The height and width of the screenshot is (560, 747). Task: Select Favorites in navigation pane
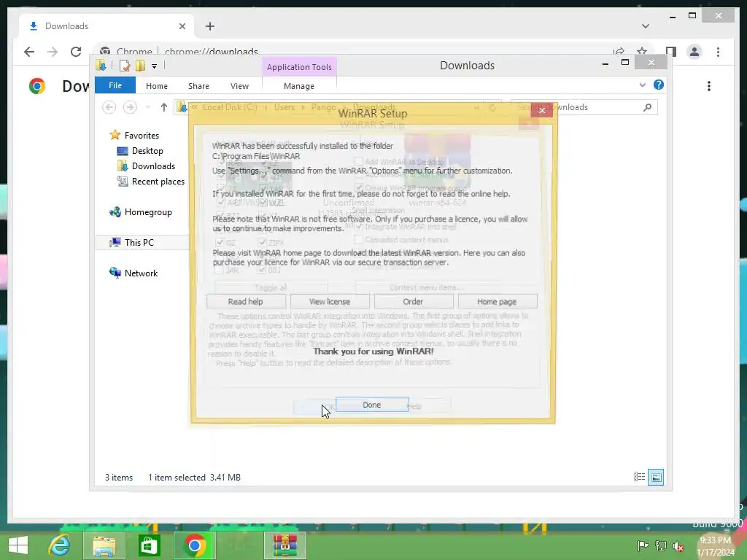[142, 135]
